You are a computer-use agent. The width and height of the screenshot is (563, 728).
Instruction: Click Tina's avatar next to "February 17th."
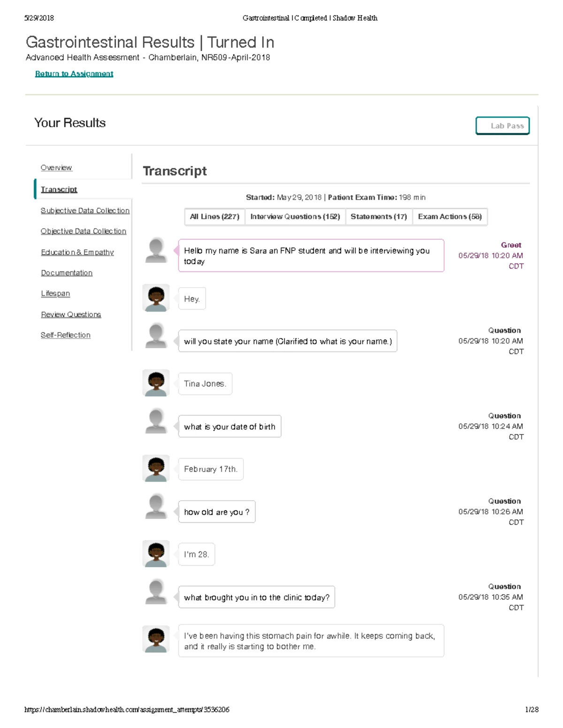click(156, 468)
